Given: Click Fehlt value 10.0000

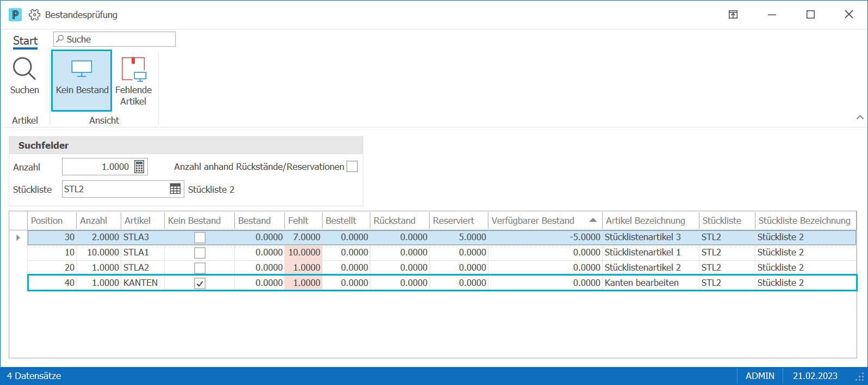Looking at the screenshot, I should tap(303, 253).
